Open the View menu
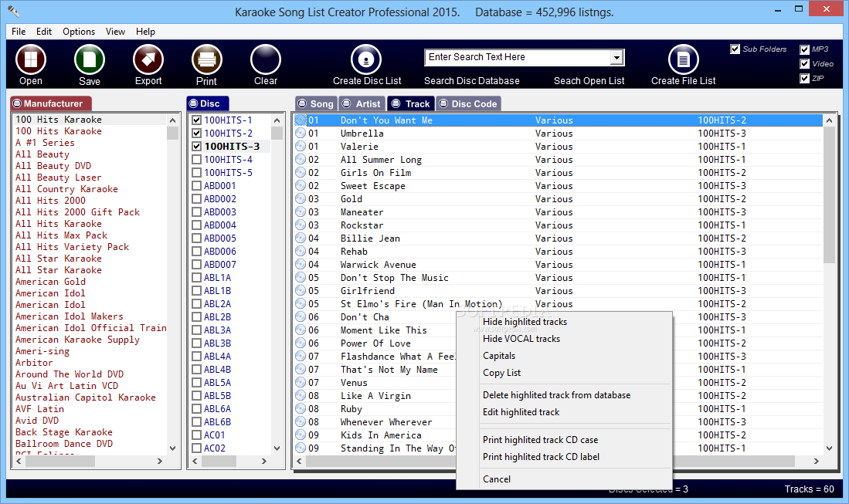849x504 pixels. [x=115, y=32]
